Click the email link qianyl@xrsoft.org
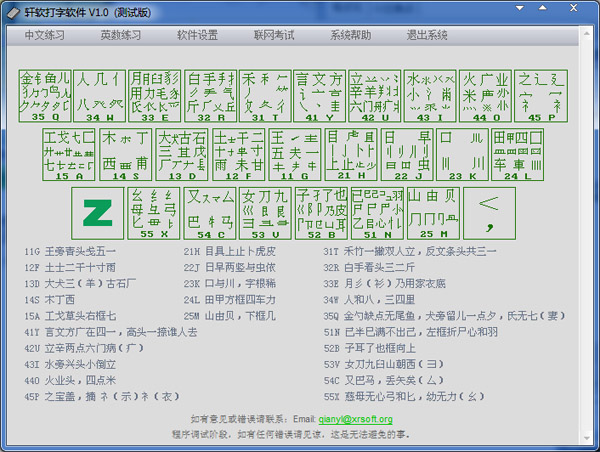 (x=357, y=420)
